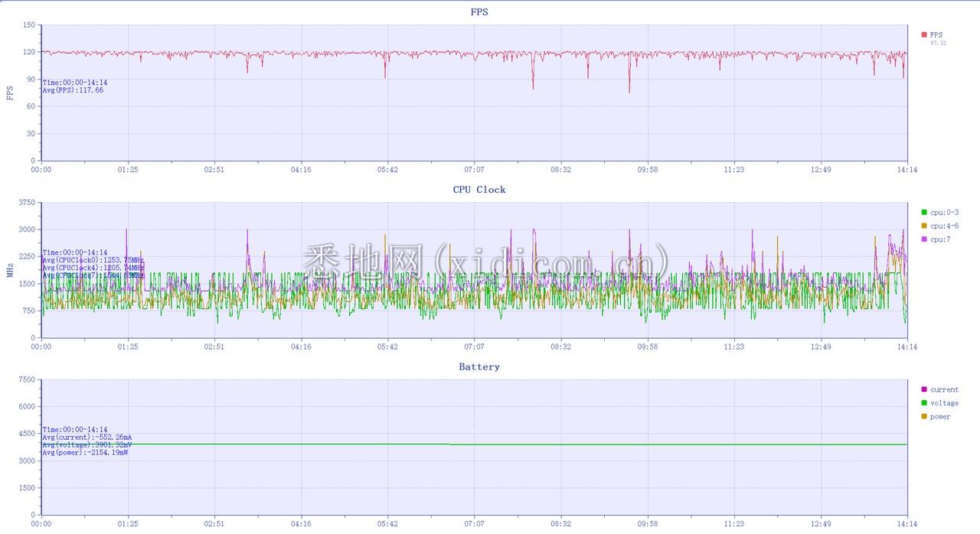Click the FPS chart title
The height and width of the screenshot is (534, 980).
pos(479,12)
